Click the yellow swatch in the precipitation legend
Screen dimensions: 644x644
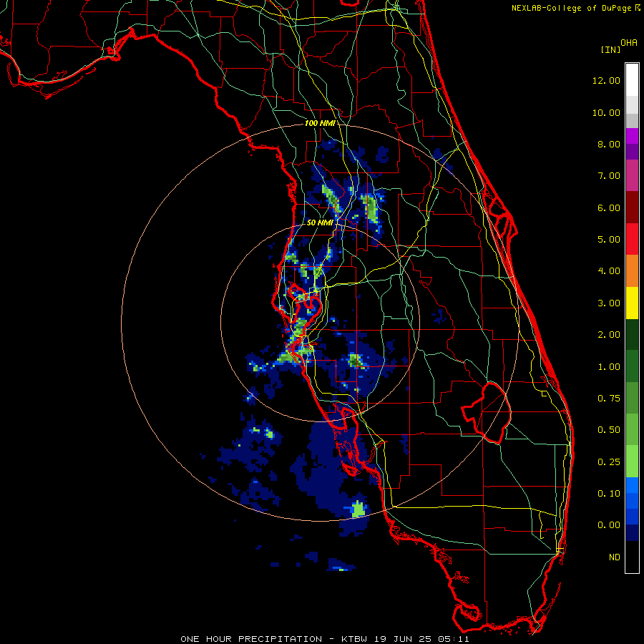(x=632, y=303)
